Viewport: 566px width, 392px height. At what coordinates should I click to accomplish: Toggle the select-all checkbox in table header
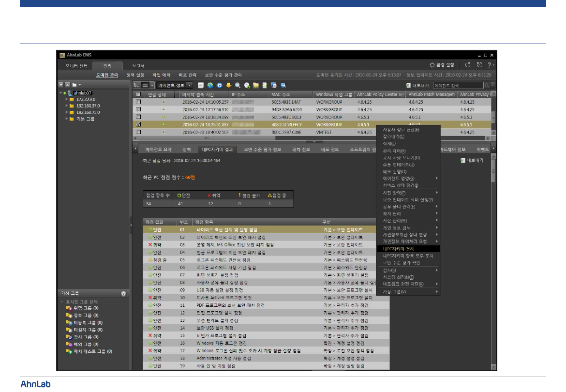(x=138, y=94)
